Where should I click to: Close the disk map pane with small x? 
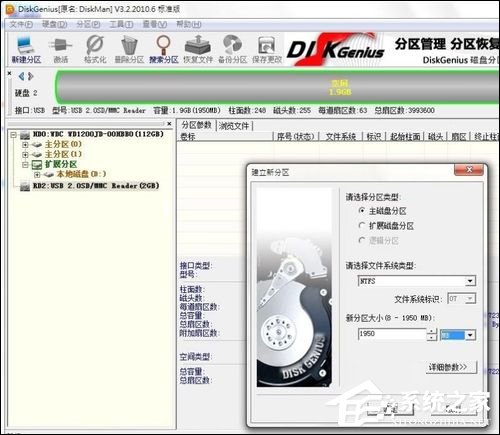pos(9,73)
